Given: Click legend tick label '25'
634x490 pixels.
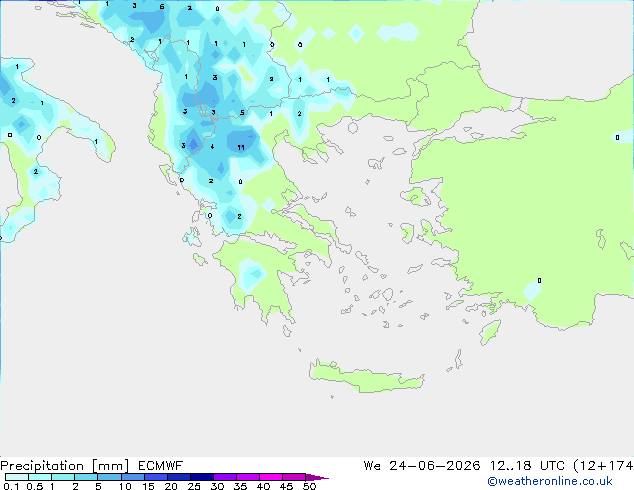Looking at the screenshot, I should [x=194, y=486].
